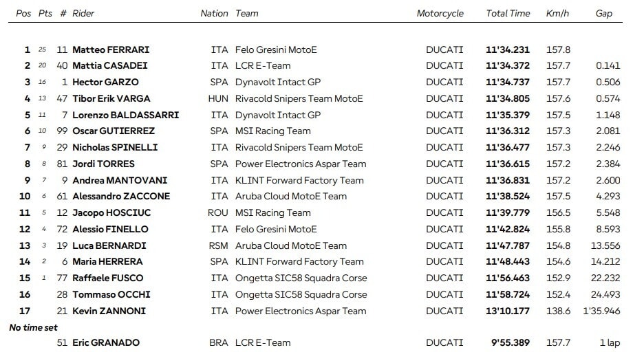Viewport: 644px width, 352px height.
Task: Click the Pos column header
Action: point(23,13)
